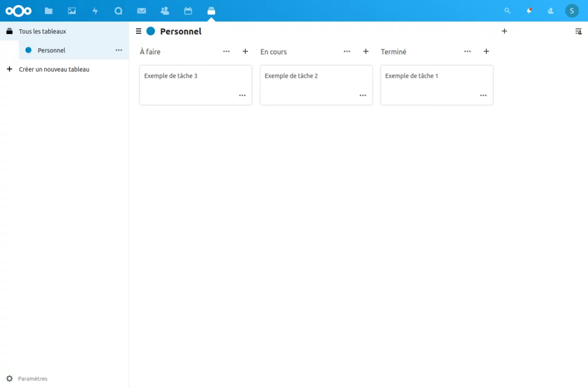Open the Talk chat icon
This screenshot has width=588, height=388.
coord(118,11)
